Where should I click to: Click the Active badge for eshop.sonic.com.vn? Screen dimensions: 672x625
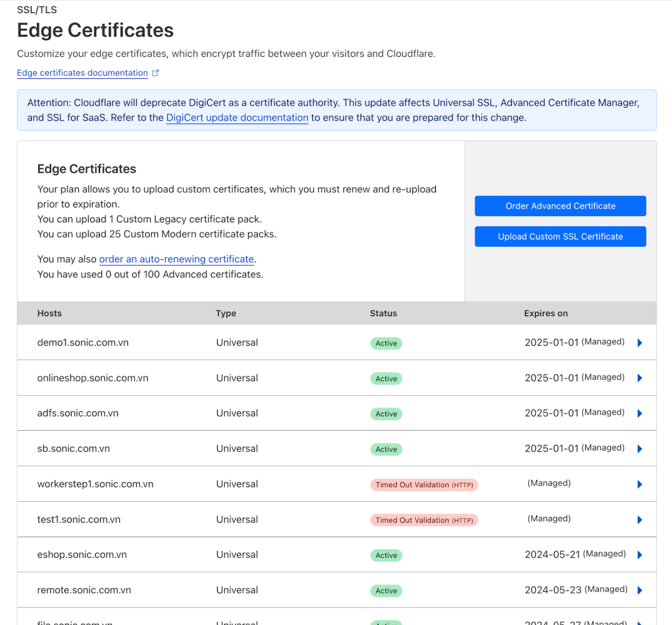tap(386, 555)
